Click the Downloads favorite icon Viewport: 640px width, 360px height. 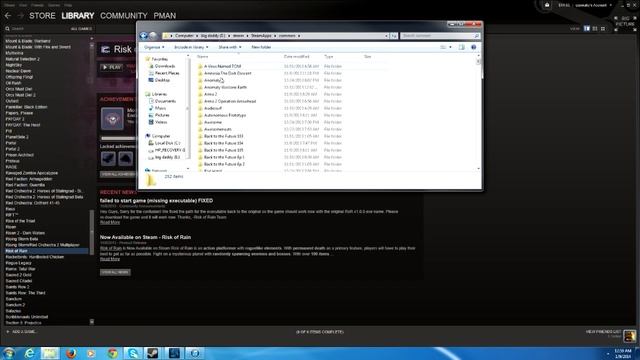click(151, 66)
